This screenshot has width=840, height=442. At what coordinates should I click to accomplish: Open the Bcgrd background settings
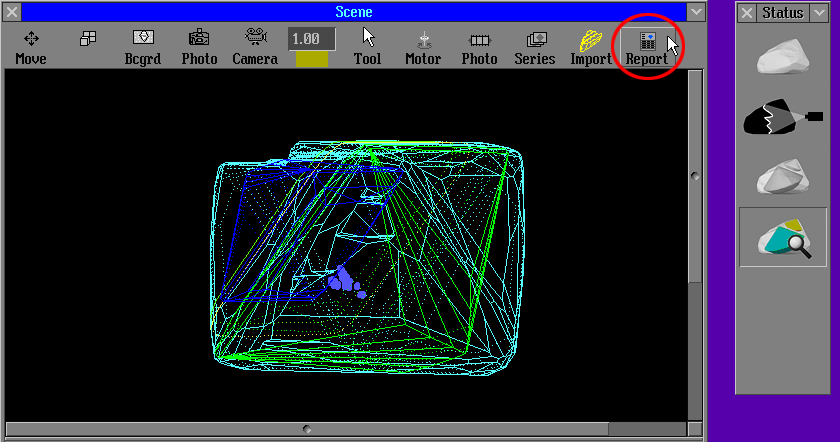pos(143,46)
